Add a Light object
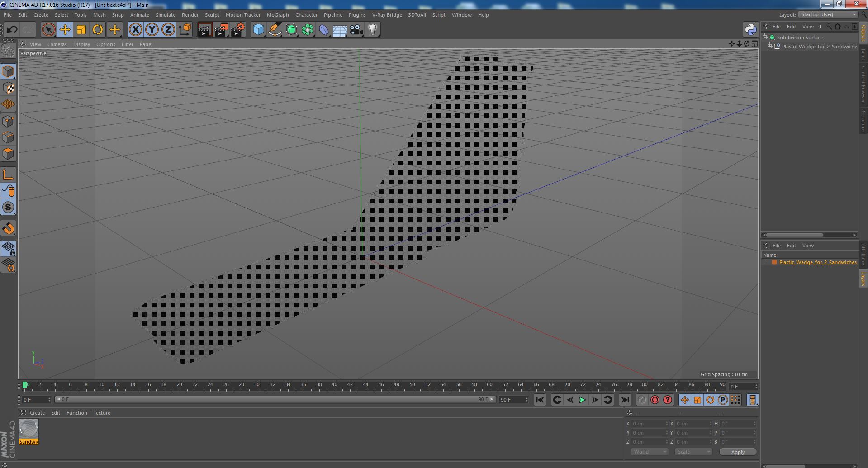This screenshot has height=468, width=868. coord(373,30)
